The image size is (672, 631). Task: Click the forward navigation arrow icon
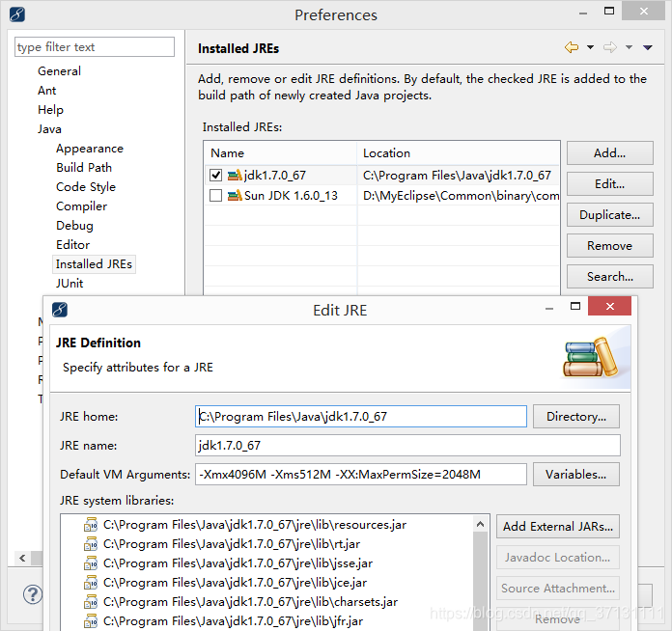coord(610,47)
